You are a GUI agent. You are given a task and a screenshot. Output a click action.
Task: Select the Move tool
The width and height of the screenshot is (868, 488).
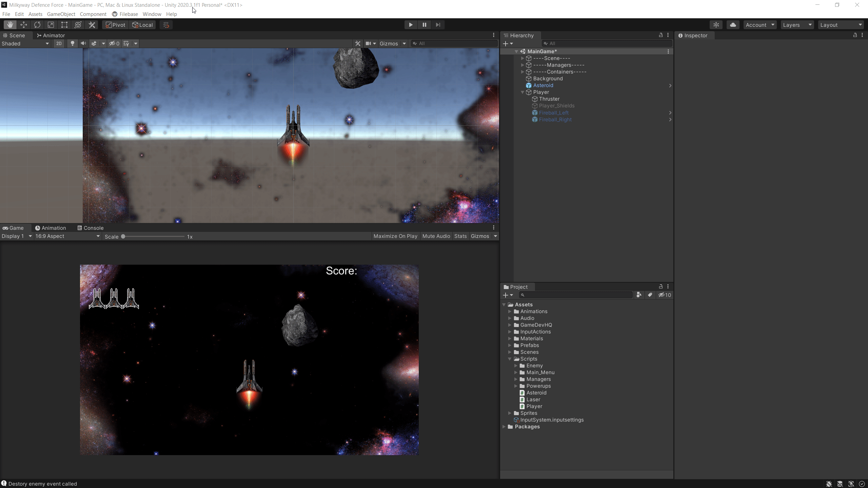pyautogui.click(x=23, y=24)
